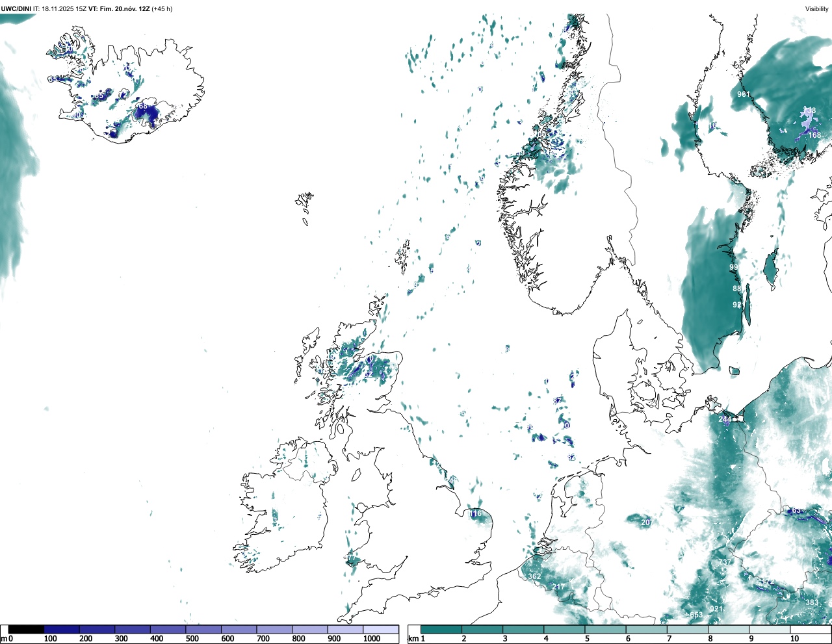832x644 pixels.
Task: Click the Visibility parameter title
Action: (x=816, y=9)
